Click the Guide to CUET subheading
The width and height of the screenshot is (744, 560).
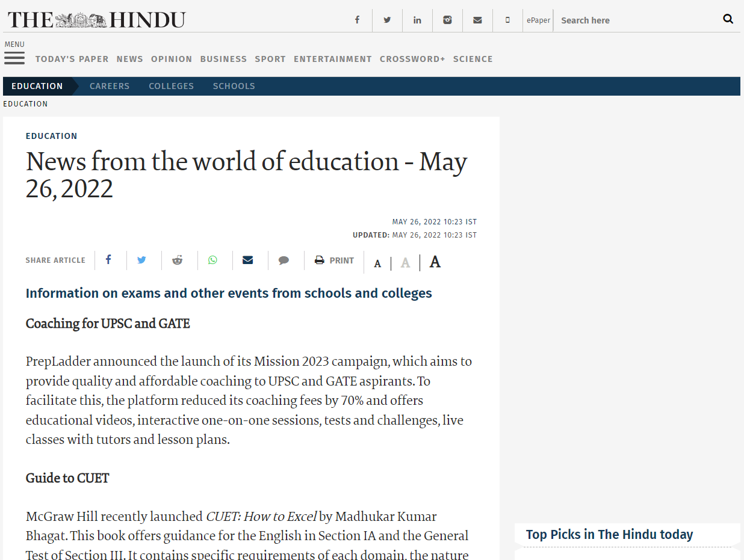pos(67,478)
